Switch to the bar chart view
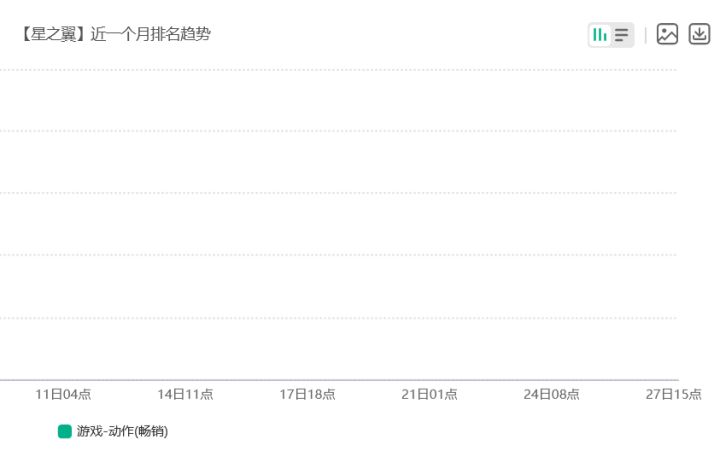 pos(600,35)
